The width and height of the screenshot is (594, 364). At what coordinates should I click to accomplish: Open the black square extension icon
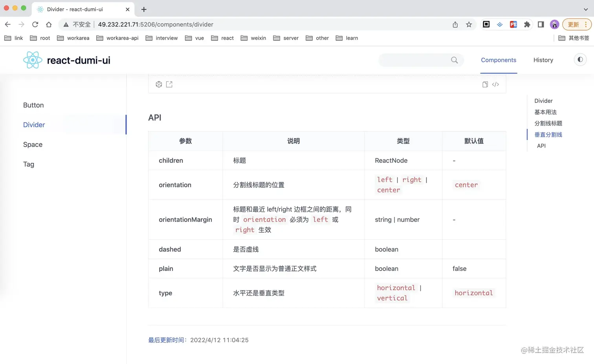tap(486, 24)
